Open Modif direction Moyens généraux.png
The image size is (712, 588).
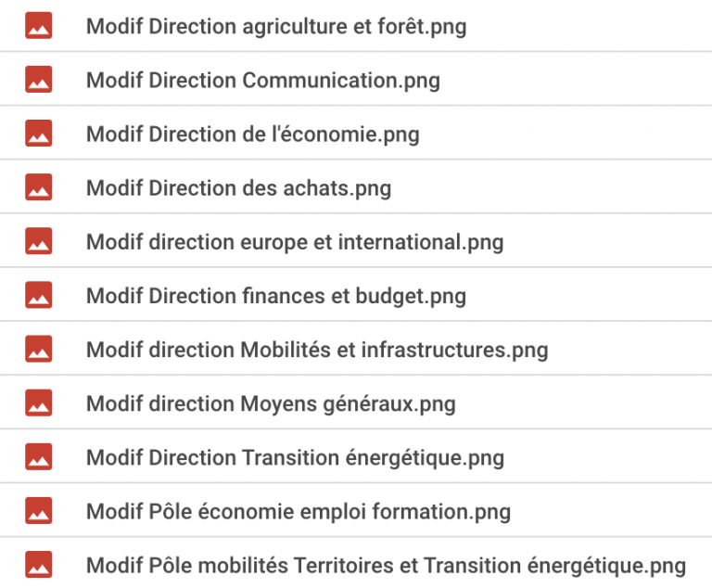coord(271,403)
